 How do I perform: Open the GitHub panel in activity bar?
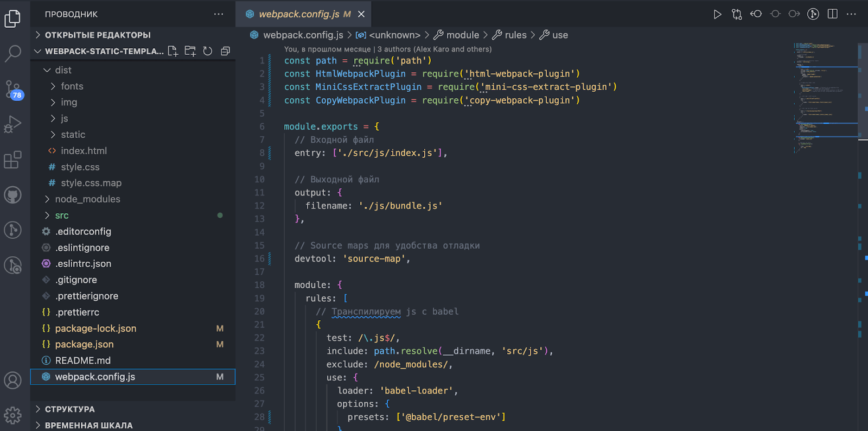pos(13,195)
